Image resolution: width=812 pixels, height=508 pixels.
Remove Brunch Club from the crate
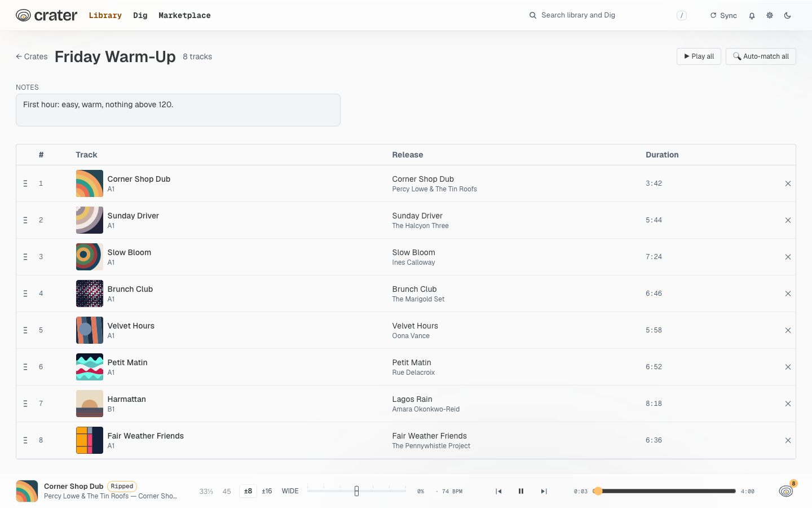788,294
